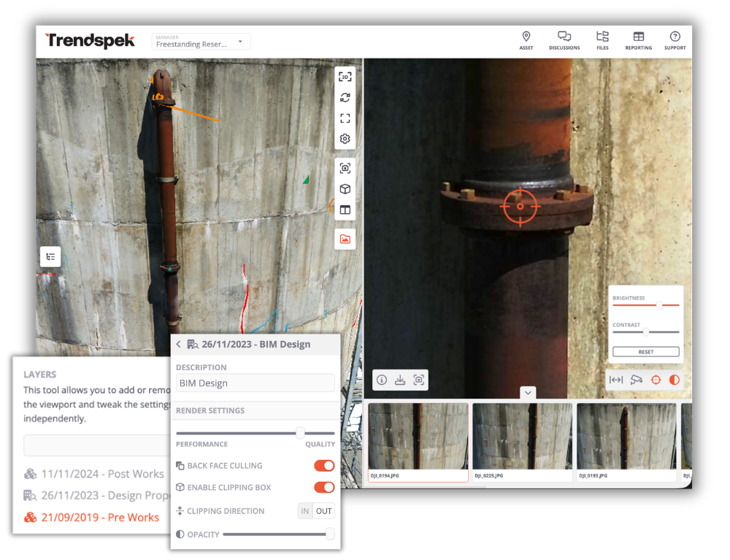Image resolution: width=730 pixels, height=560 pixels.
Task: Click the orange image viewer icon
Action: tap(345, 239)
